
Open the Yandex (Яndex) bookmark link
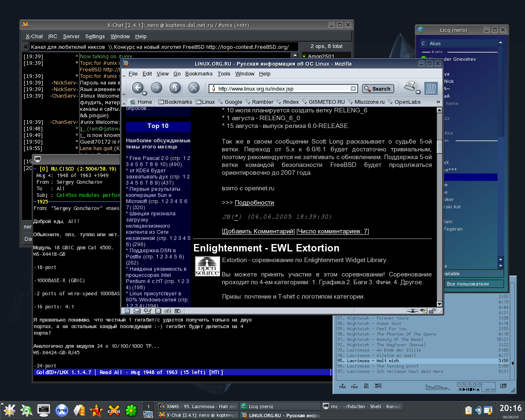(x=288, y=102)
